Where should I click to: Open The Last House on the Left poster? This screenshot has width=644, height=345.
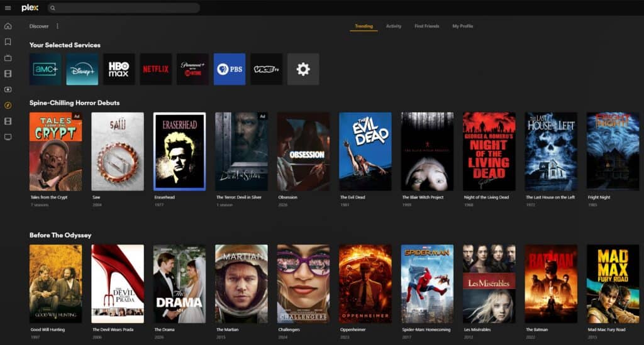tap(551, 151)
